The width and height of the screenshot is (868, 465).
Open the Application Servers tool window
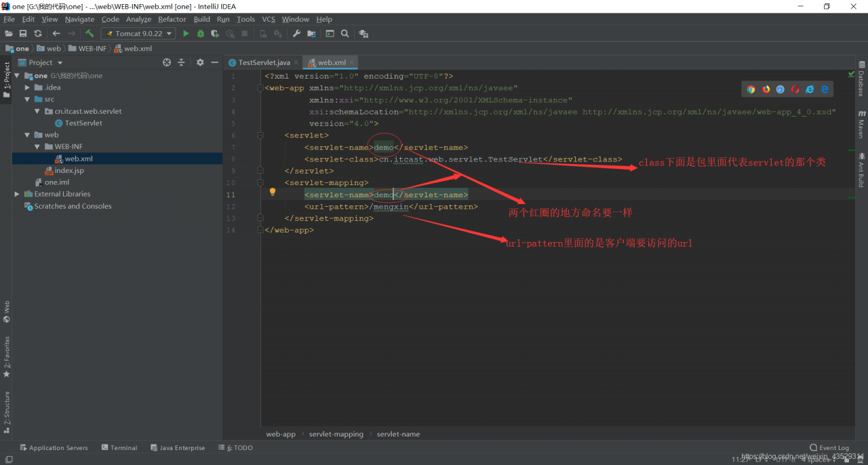coord(54,448)
